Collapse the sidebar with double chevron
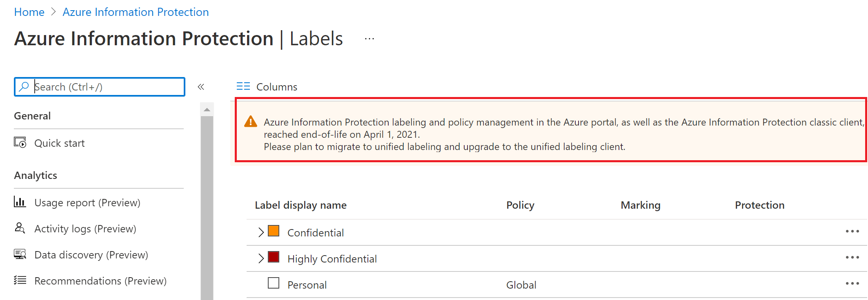Viewport: 868px width, 300px height. [201, 86]
